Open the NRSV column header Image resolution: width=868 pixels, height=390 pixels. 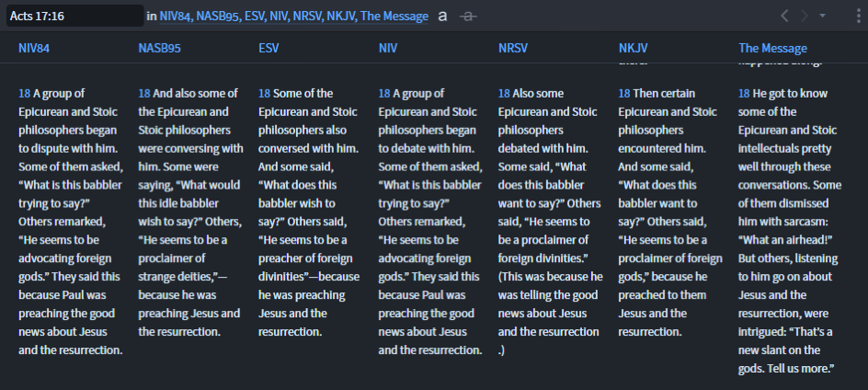(513, 48)
